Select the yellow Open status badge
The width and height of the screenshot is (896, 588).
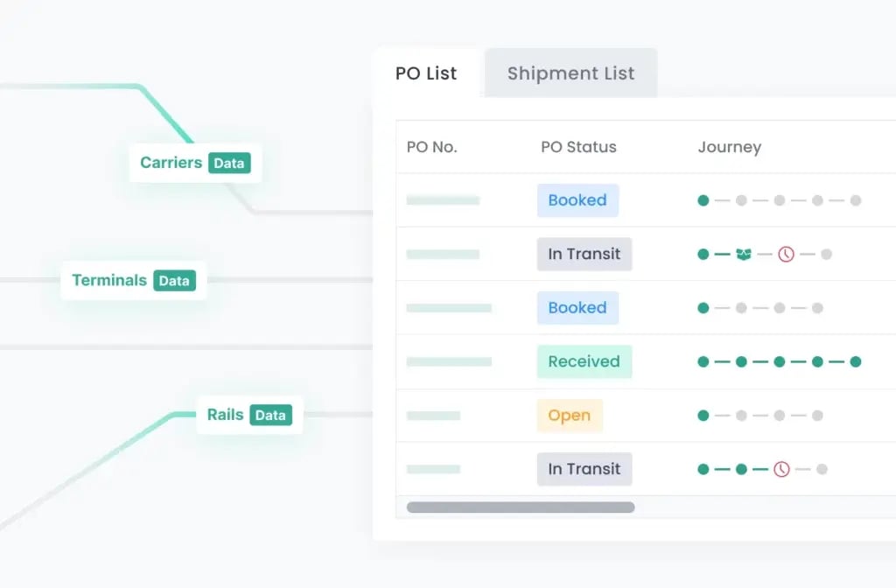pos(569,416)
